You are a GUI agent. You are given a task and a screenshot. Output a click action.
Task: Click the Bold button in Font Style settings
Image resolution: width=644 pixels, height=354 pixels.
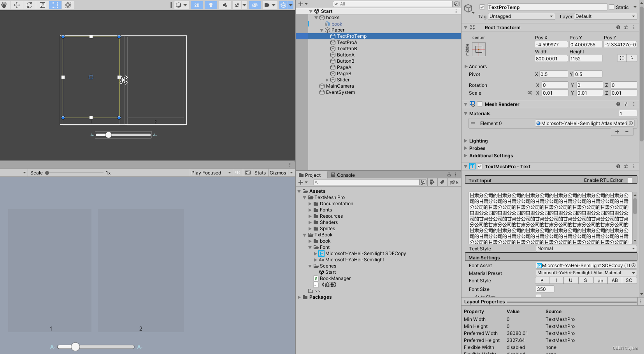click(542, 280)
